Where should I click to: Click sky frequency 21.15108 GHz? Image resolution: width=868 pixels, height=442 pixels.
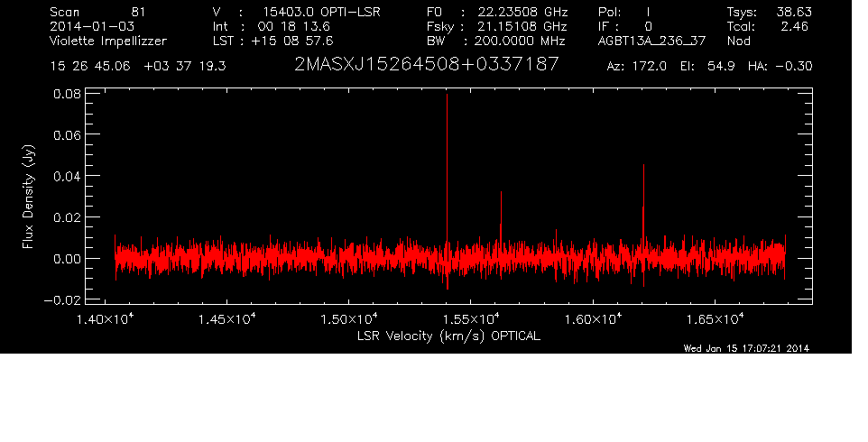(x=522, y=26)
